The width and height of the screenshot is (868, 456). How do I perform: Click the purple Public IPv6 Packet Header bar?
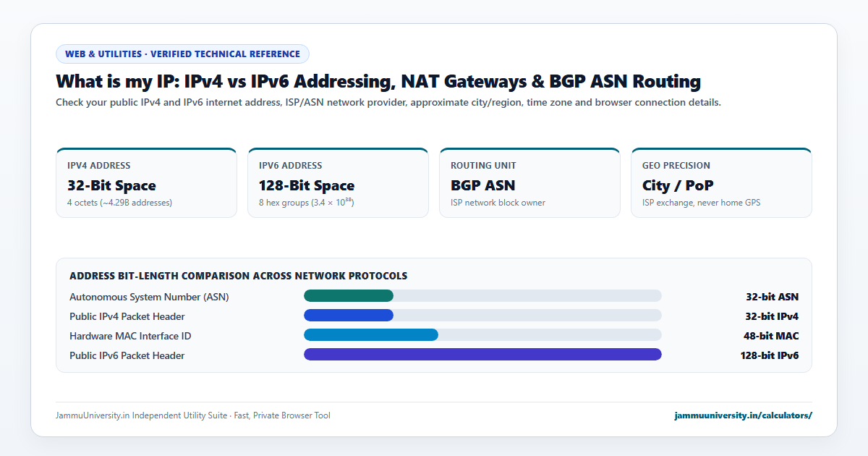(x=482, y=355)
